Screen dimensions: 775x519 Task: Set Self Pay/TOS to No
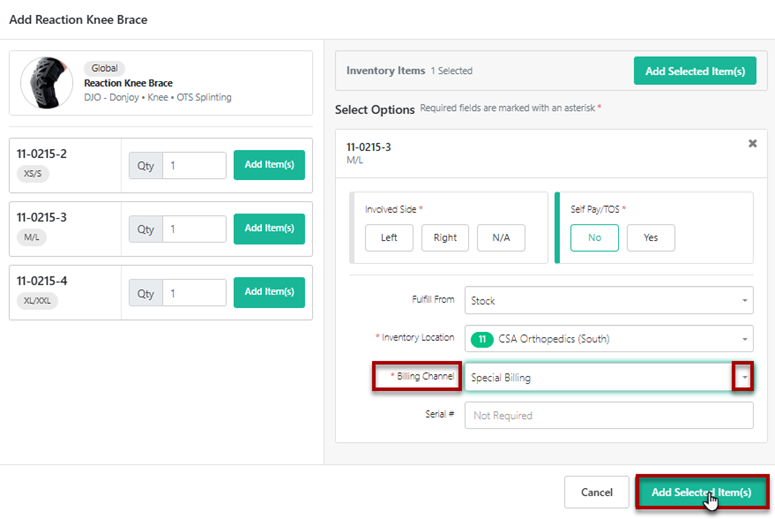(x=594, y=238)
